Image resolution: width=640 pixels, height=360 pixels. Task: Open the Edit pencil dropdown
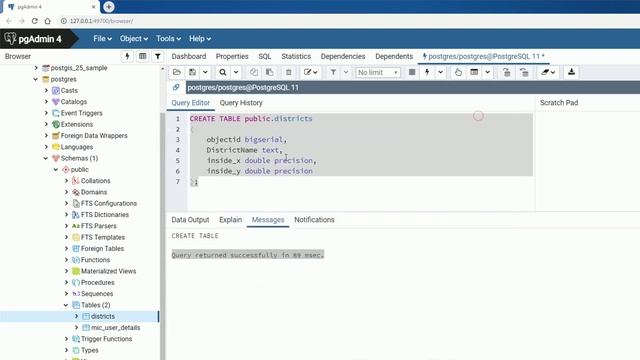(311, 72)
